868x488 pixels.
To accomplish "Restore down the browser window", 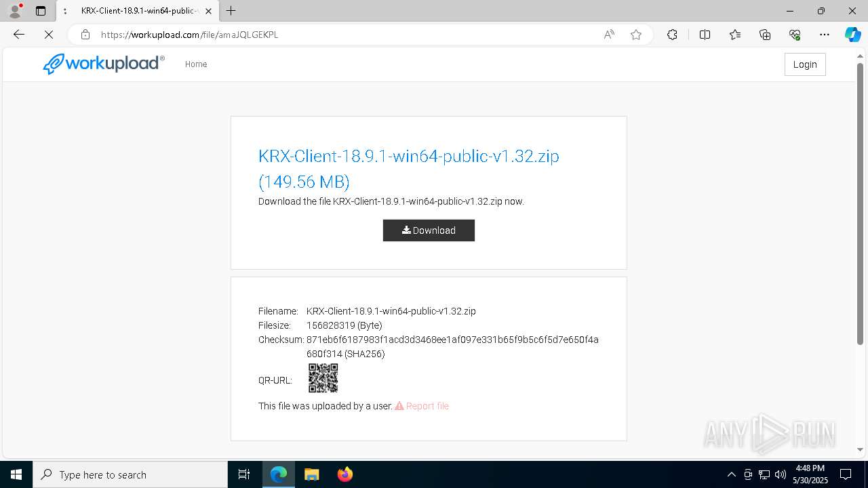I will click(x=821, y=11).
